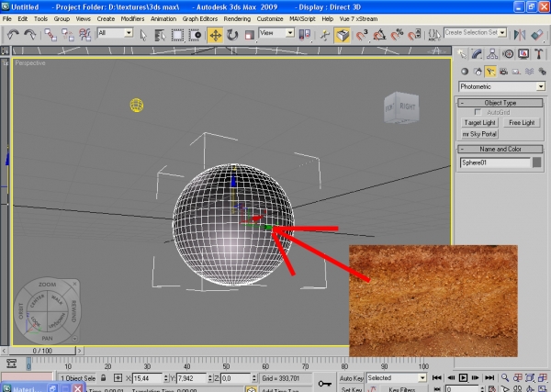The height and width of the screenshot is (392, 551).
Task: Click the Free Light button
Action: [x=522, y=123]
